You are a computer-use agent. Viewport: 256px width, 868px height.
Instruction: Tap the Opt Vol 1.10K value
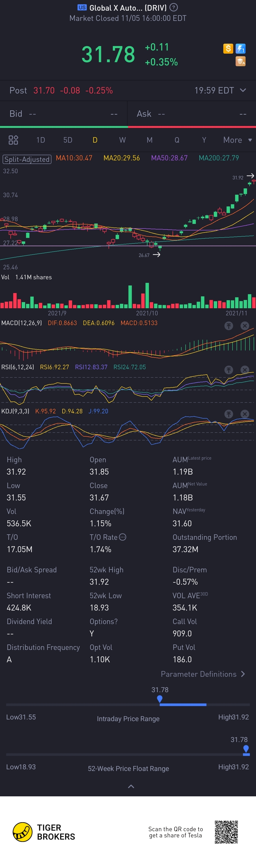tap(100, 659)
